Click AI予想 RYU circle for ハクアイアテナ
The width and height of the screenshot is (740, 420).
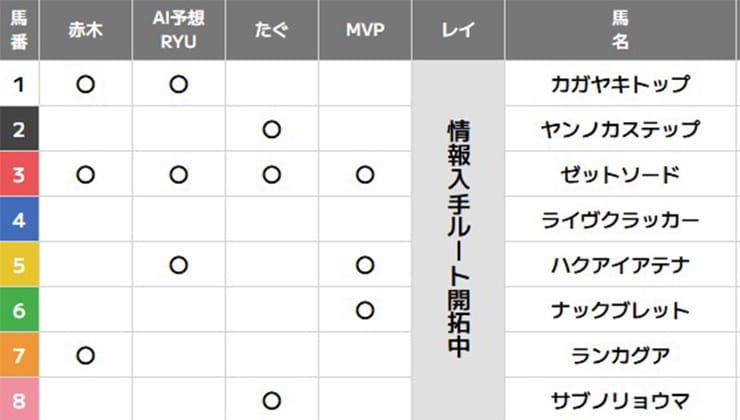(x=178, y=265)
